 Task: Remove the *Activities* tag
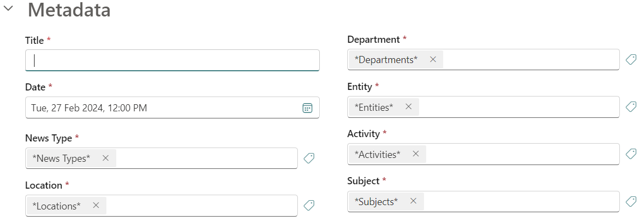click(416, 154)
